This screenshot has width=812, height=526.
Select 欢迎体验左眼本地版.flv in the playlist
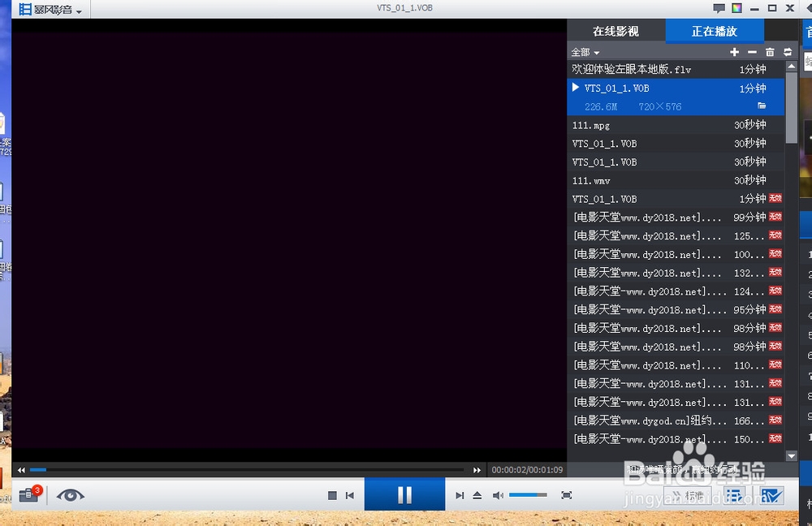tap(676, 69)
